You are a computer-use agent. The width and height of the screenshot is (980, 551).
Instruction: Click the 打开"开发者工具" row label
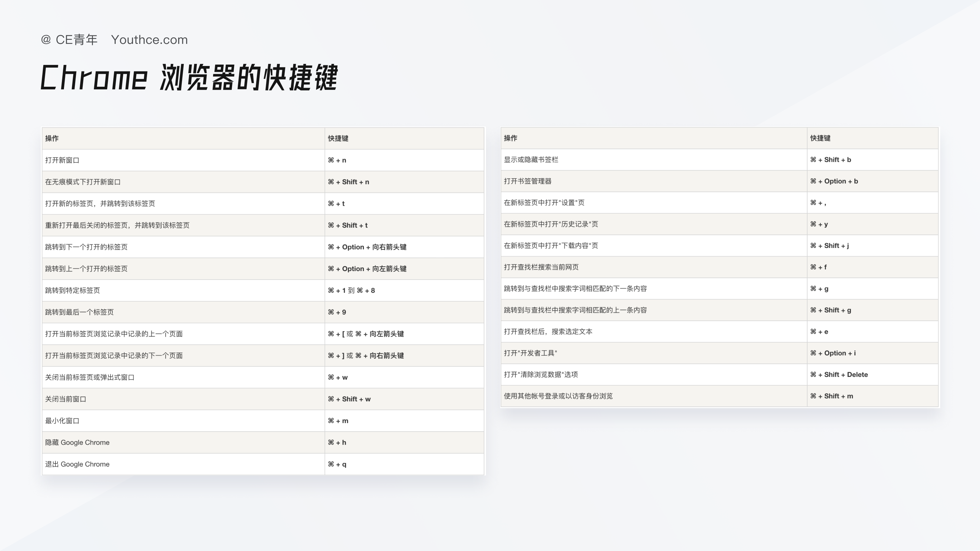tap(530, 353)
